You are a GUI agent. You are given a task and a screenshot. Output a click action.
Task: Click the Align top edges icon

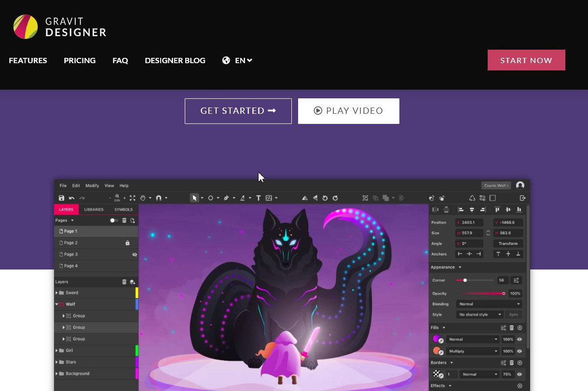497,210
